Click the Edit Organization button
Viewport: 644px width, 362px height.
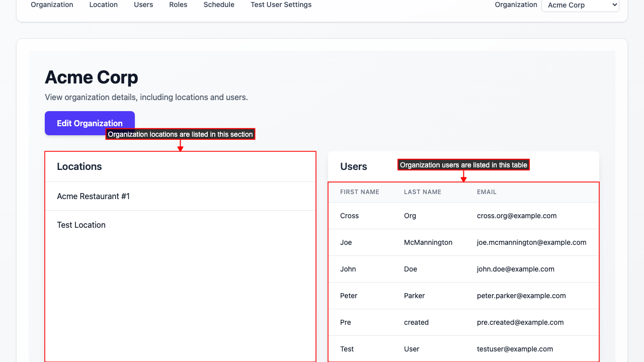coord(90,123)
